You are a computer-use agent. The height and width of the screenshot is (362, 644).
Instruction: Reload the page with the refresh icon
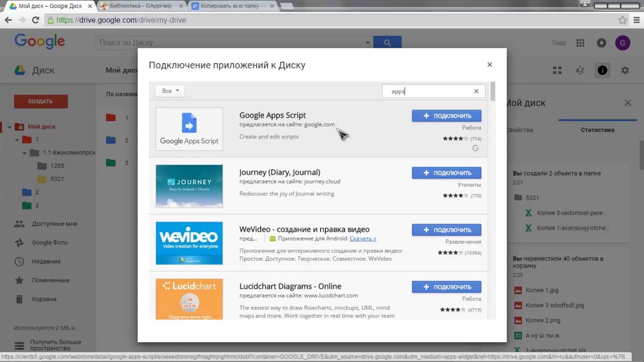(35, 20)
